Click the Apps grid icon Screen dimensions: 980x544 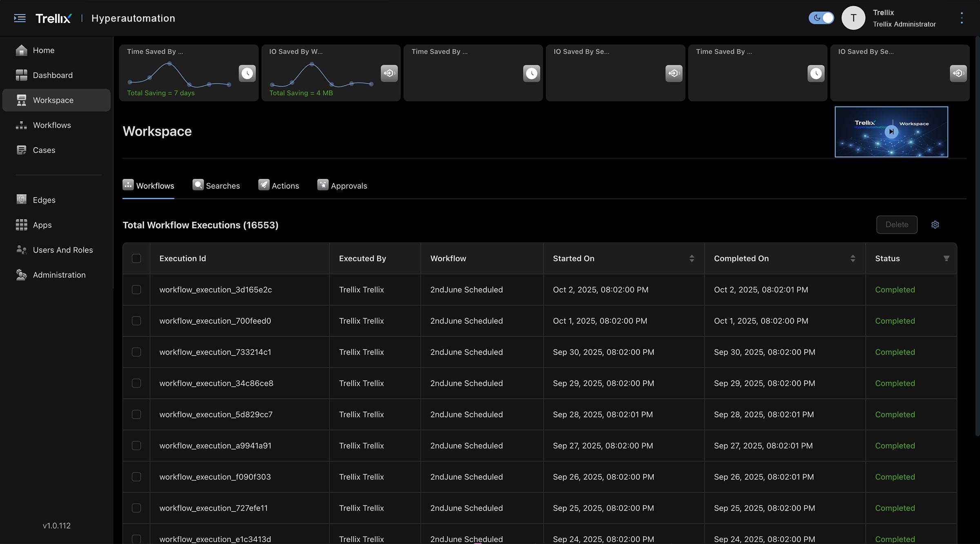[21, 225]
